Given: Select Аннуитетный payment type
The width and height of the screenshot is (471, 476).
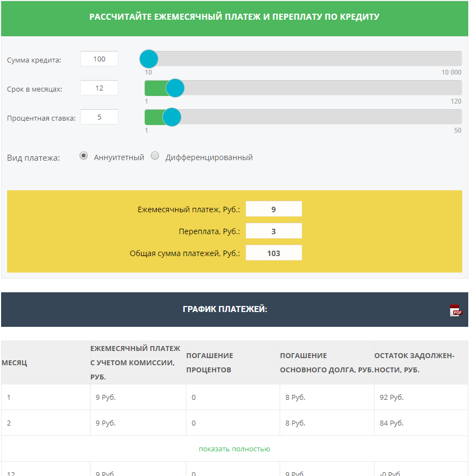Looking at the screenshot, I should (84, 156).
